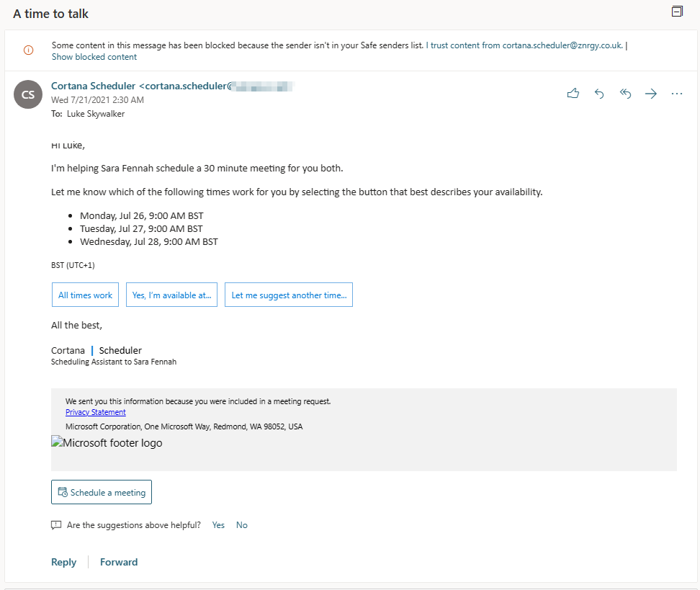Choose Yes, I'm available at... button

click(171, 295)
